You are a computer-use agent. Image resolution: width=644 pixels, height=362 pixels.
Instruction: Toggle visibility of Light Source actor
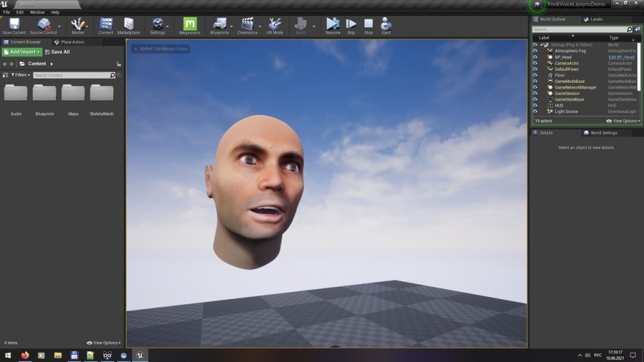tap(535, 111)
